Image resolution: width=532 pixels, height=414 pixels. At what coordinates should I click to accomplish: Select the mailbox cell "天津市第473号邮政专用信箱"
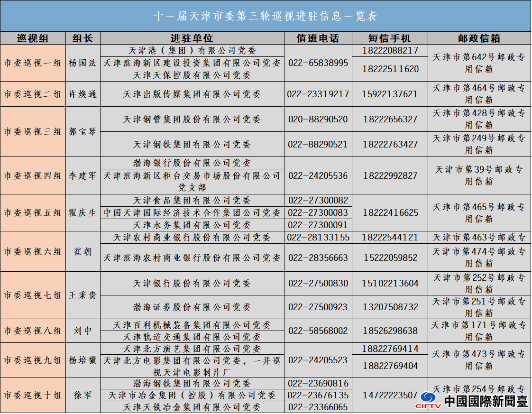click(x=479, y=360)
